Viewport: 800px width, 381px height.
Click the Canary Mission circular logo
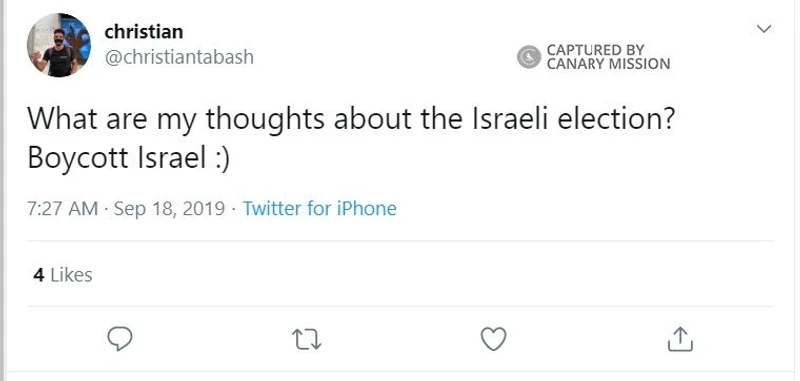click(x=529, y=57)
